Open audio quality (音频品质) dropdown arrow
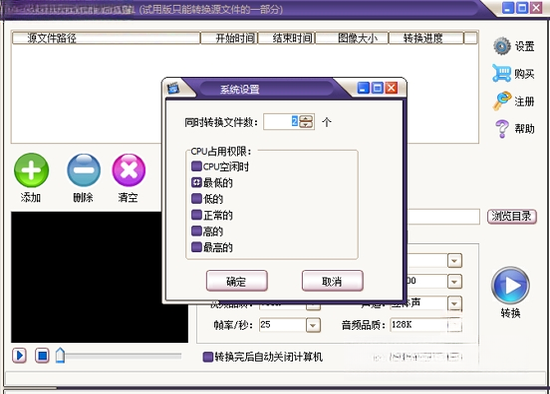This screenshot has width=550, height=394. point(455,325)
